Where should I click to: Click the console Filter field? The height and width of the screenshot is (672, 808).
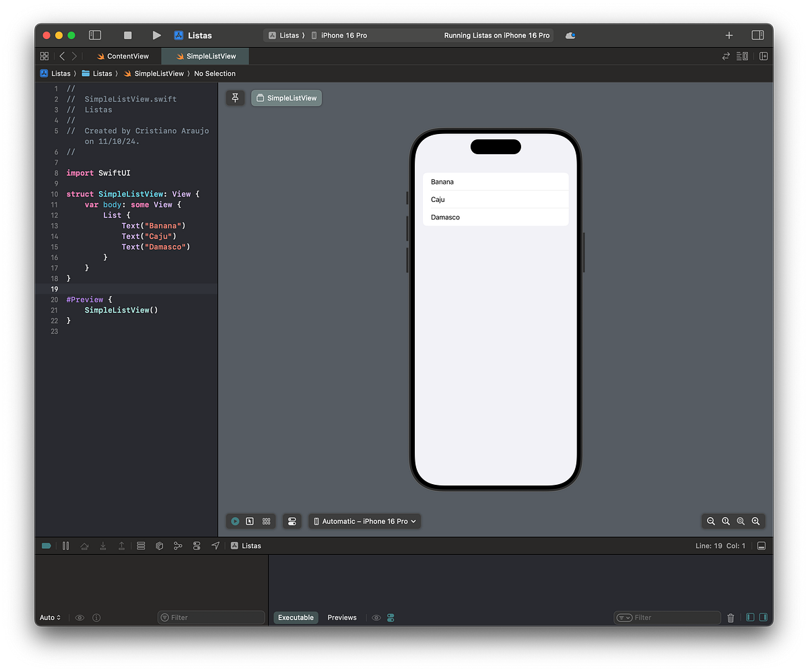pos(667,617)
